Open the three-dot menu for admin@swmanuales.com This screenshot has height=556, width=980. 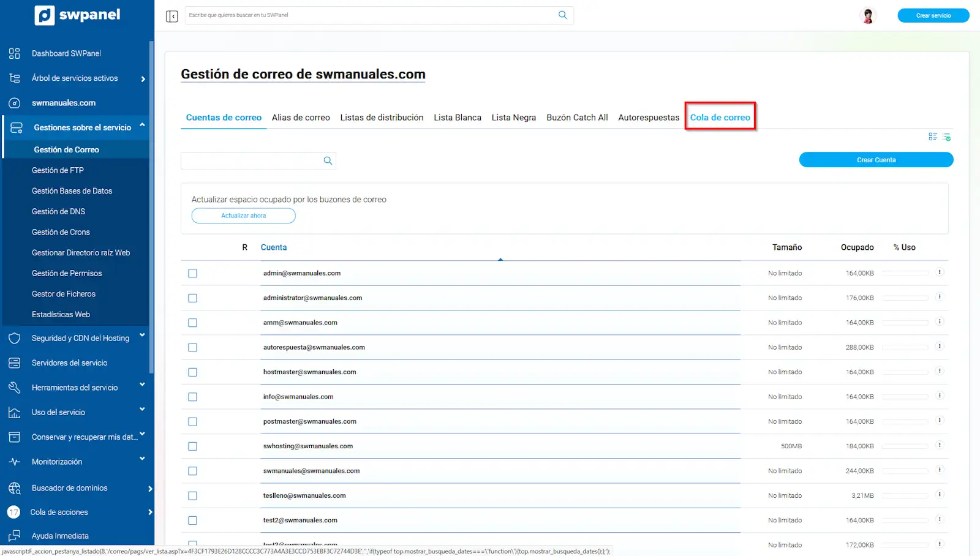coord(940,272)
